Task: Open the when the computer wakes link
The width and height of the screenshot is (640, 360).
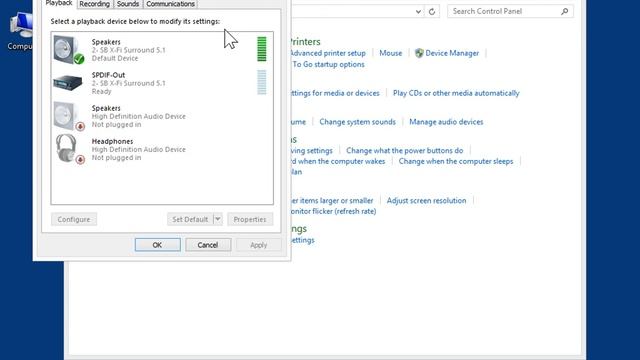Action: [x=338, y=161]
